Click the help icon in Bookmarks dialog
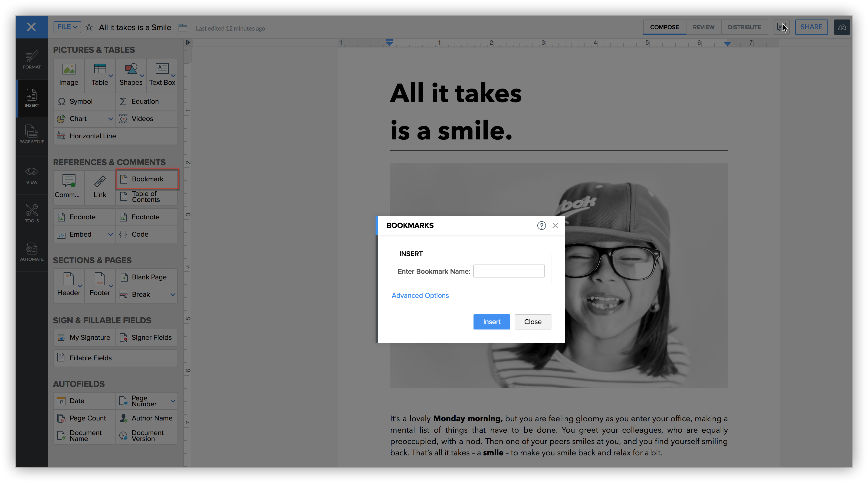868x483 pixels. [x=541, y=226]
